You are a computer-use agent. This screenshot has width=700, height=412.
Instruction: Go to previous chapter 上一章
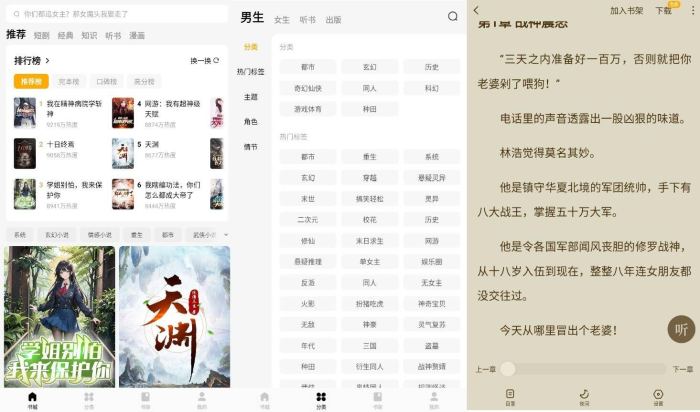(x=486, y=370)
